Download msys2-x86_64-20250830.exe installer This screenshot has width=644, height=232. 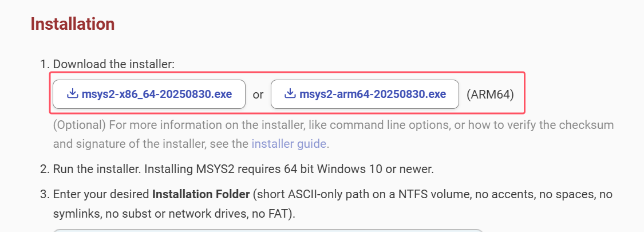[156, 94]
